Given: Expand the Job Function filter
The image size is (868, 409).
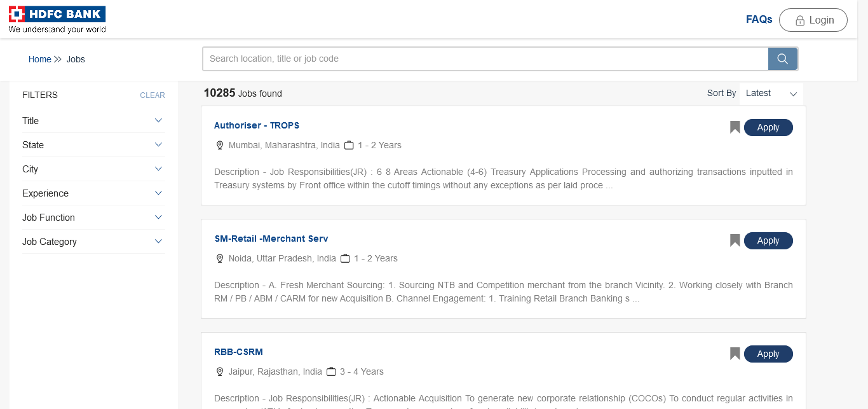Looking at the screenshot, I should click(158, 217).
